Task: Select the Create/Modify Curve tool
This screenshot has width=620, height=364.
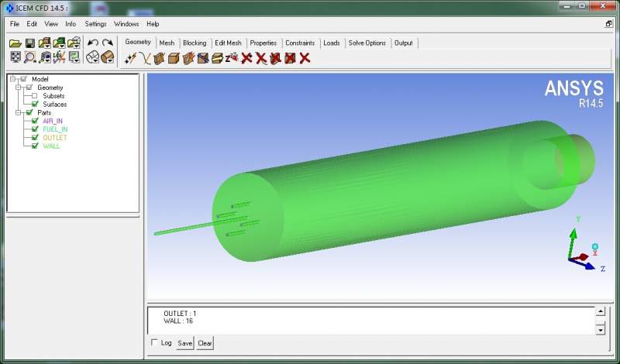Action: tap(145, 59)
